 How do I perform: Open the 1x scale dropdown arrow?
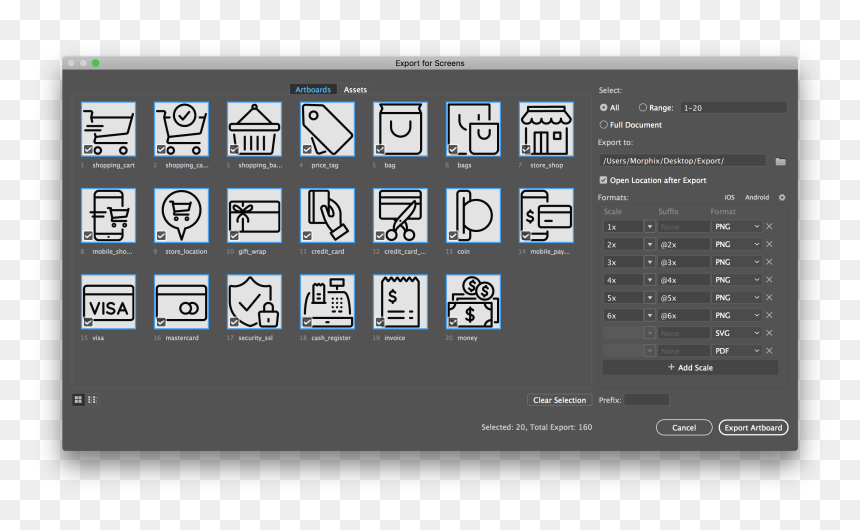650,227
